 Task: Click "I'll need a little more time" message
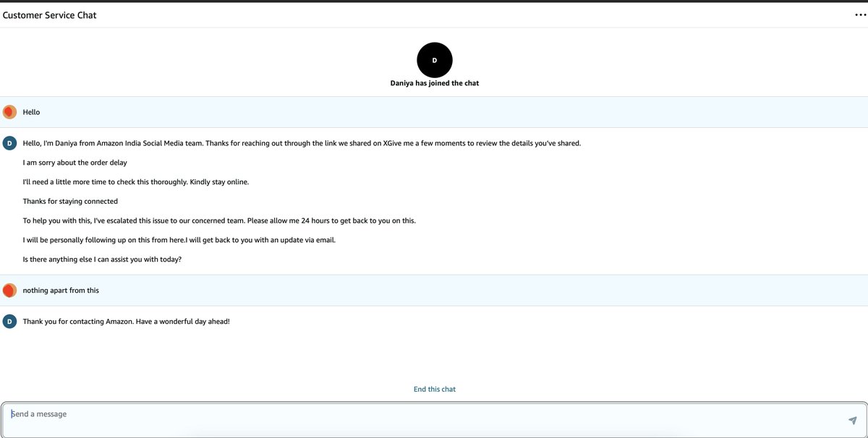click(136, 182)
